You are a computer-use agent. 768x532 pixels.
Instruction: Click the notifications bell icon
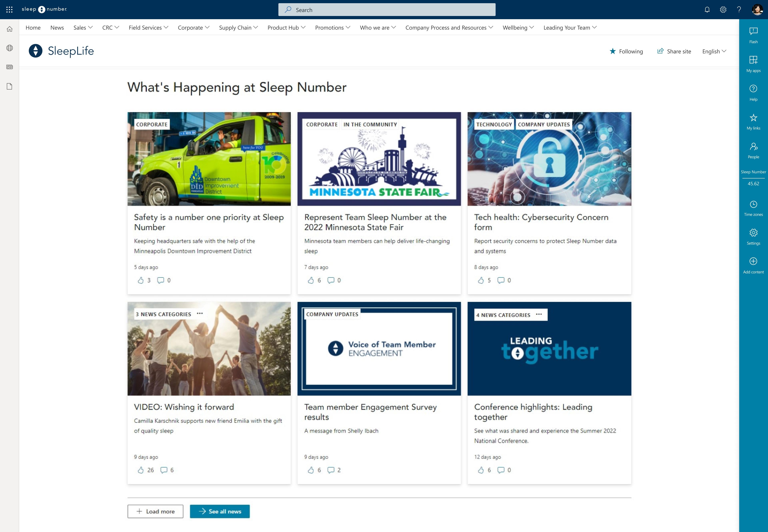(706, 9)
